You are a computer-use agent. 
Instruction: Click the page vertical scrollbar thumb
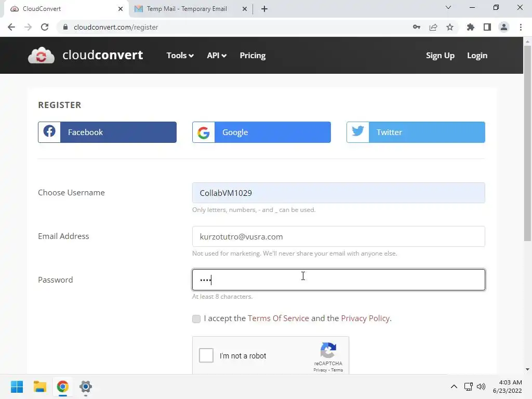coord(527,143)
